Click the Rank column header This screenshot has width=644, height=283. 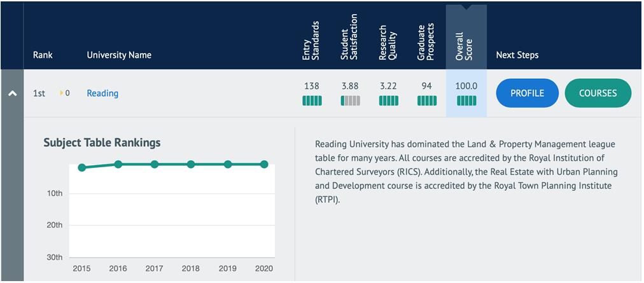click(43, 55)
